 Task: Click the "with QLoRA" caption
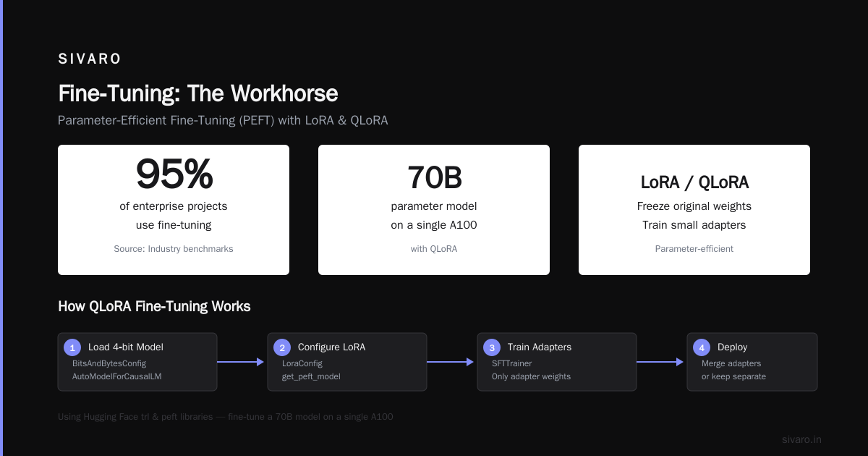[x=434, y=248]
